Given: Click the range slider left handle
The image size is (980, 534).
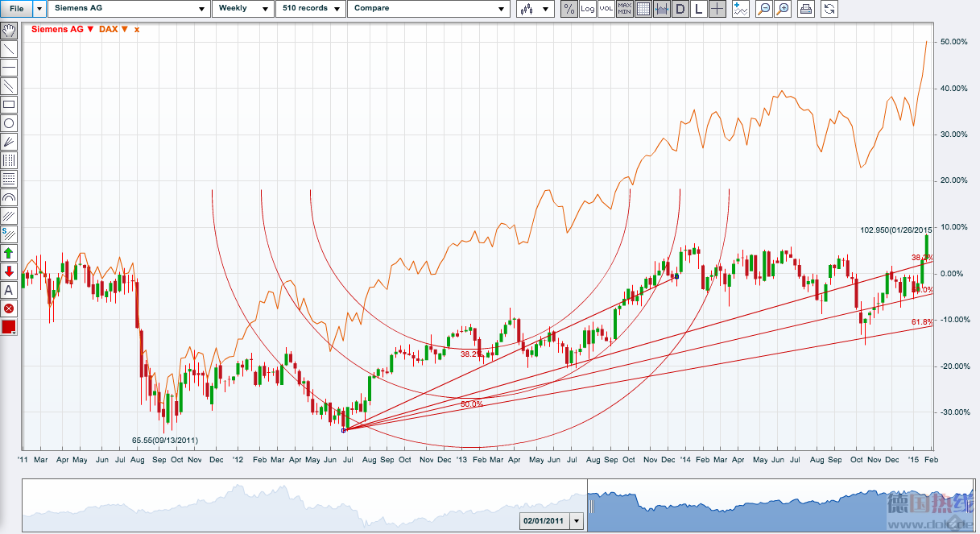Looking at the screenshot, I should [590, 506].
